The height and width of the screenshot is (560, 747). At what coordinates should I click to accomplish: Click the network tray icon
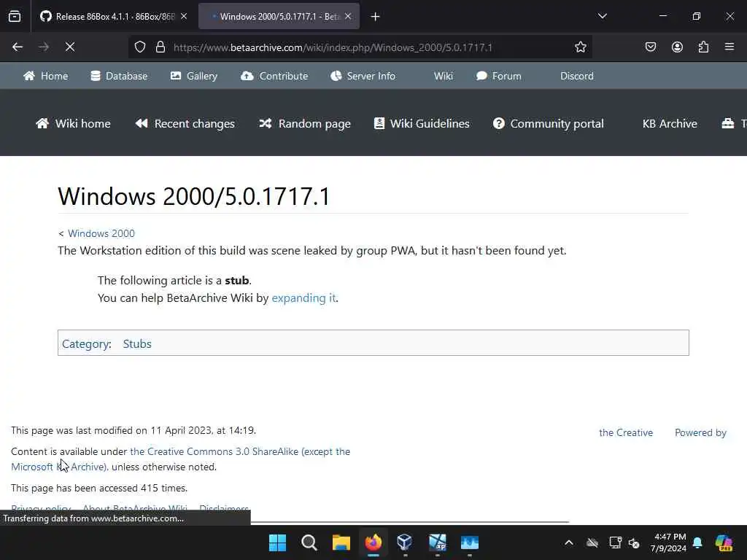tap(615, 542)
